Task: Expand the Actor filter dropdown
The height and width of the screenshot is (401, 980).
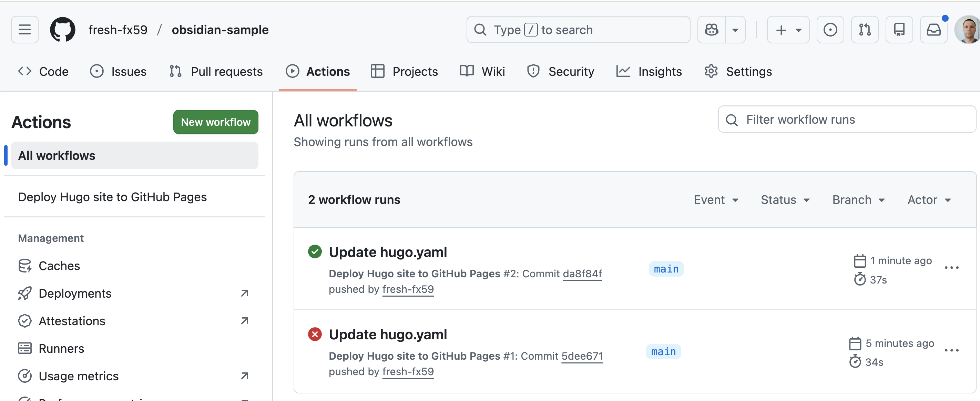Action: (x=929, y=200)
